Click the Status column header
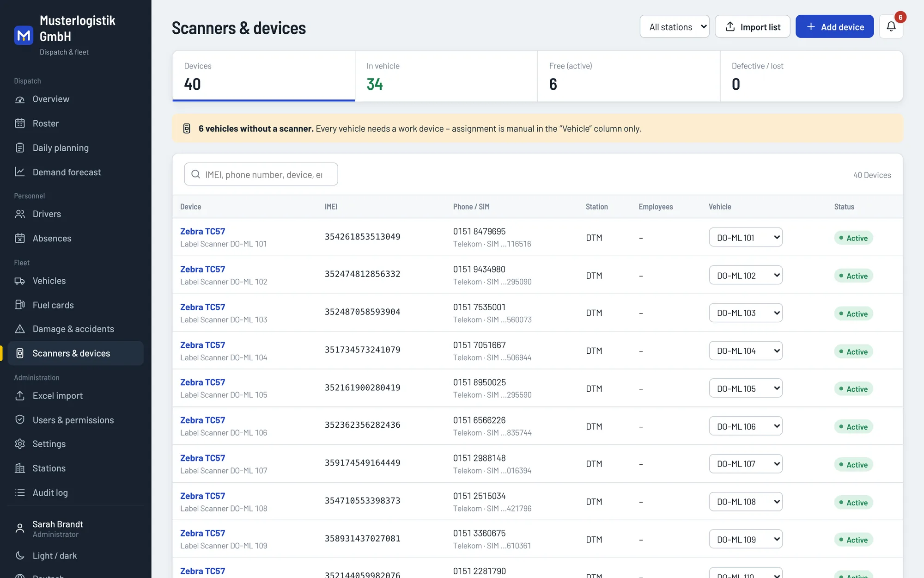 [844, 207]
